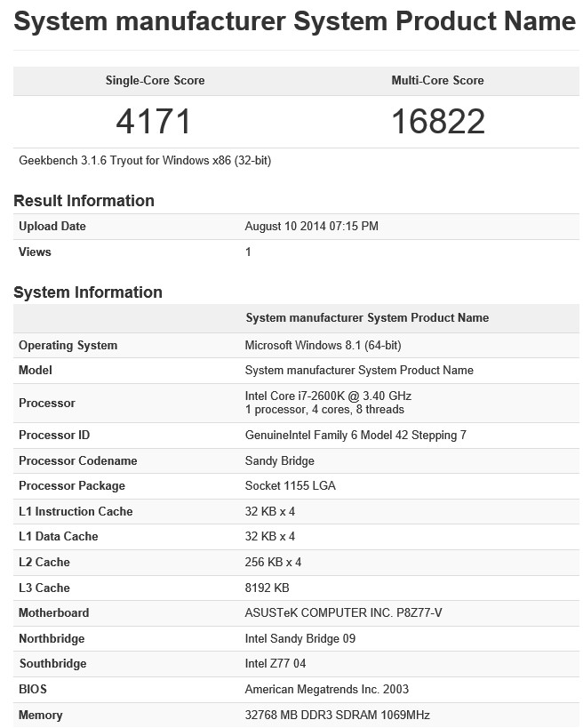Click the Views label
Viewport: 583px width, 728px height.
pos(35,252)
